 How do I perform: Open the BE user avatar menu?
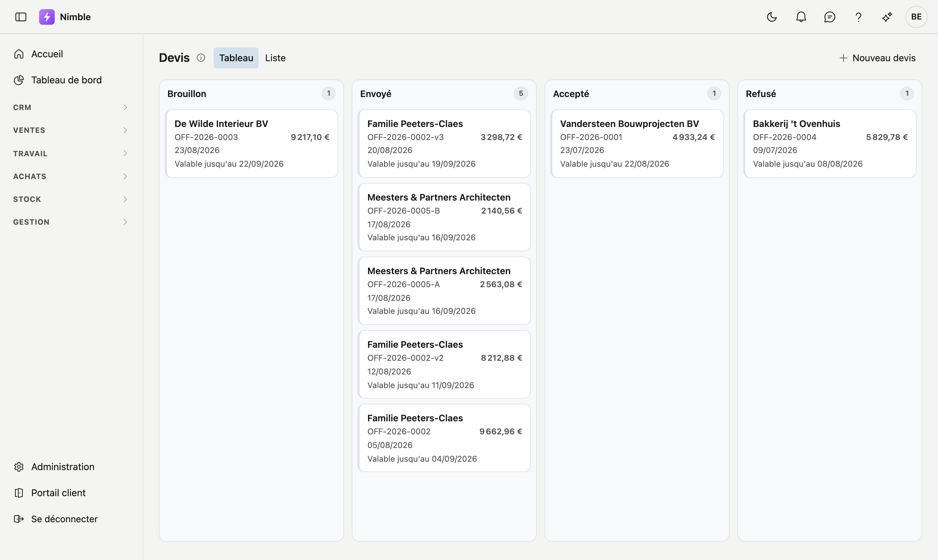[917, 17]
